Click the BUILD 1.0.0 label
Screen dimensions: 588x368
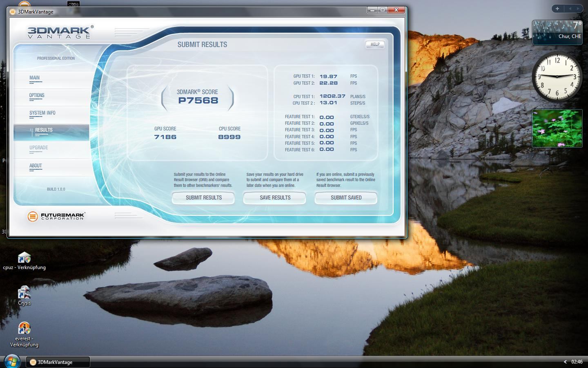(56, 189)
